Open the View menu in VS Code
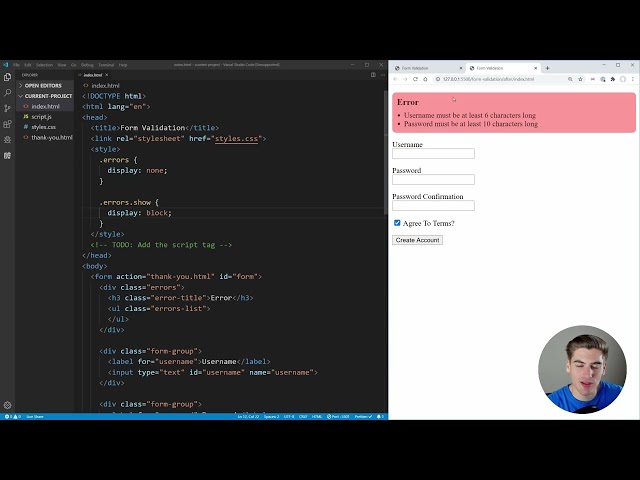The image size is (640, 480). 62,65
